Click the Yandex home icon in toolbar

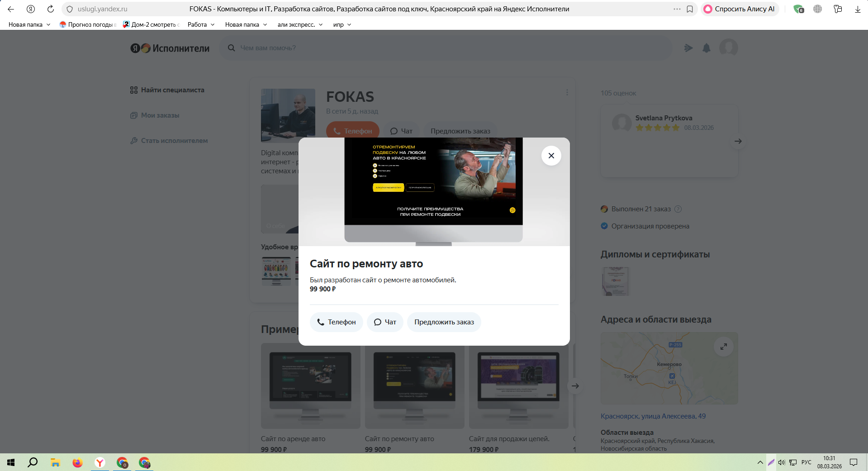31,9
